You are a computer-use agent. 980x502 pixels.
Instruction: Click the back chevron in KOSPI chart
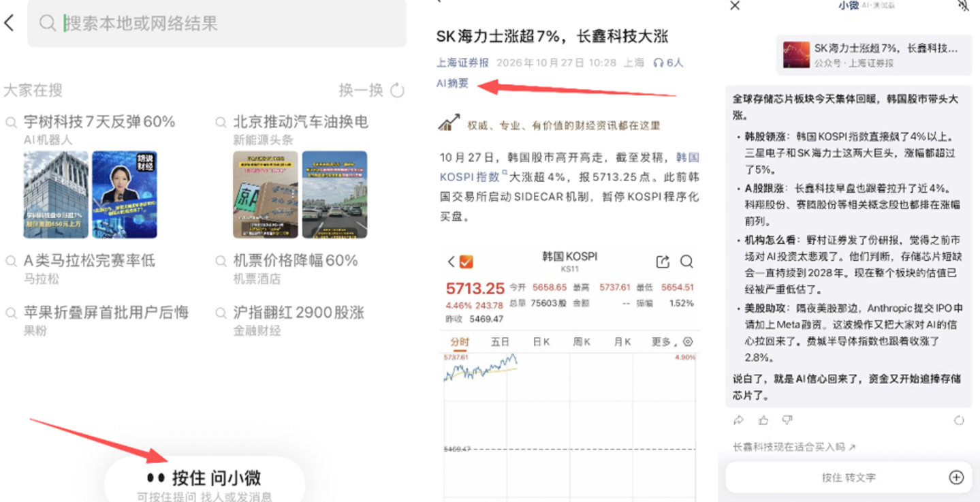[x=451, y=262]
